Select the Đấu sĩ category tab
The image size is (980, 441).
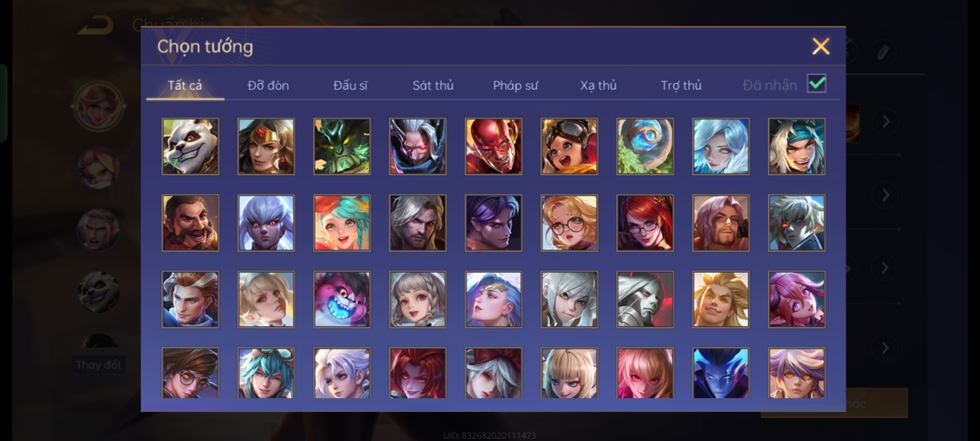[x=350, y=85]
